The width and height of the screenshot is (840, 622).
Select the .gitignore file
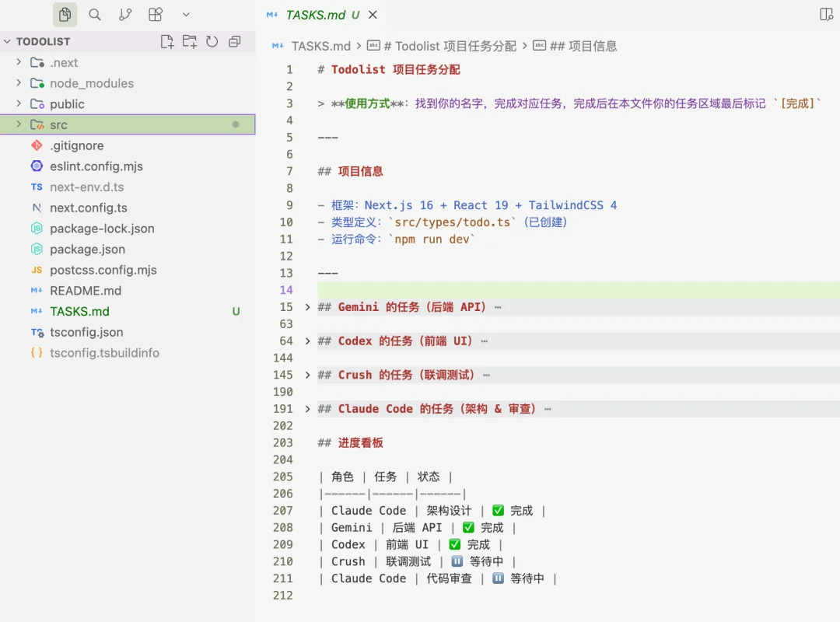pos(77,145)
